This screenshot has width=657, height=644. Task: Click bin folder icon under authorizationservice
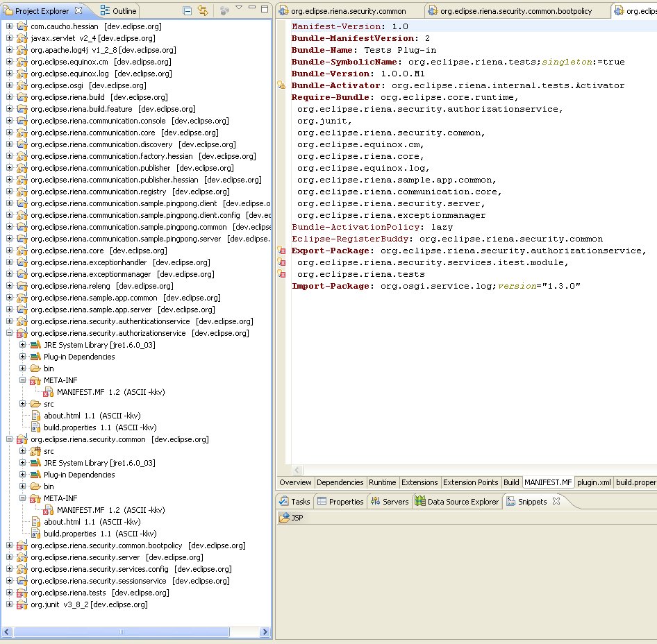(35, 368)
